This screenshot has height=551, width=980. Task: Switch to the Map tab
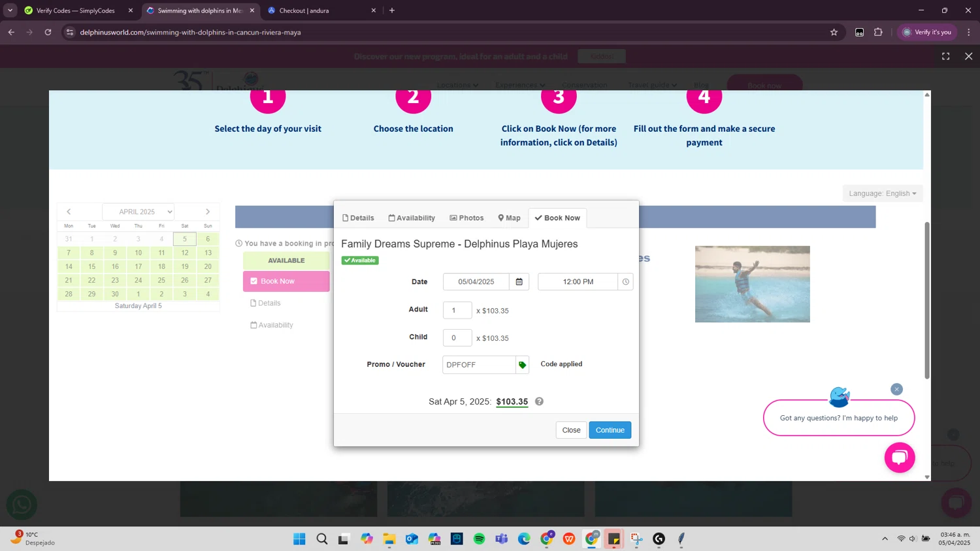[x=509, y=218]
